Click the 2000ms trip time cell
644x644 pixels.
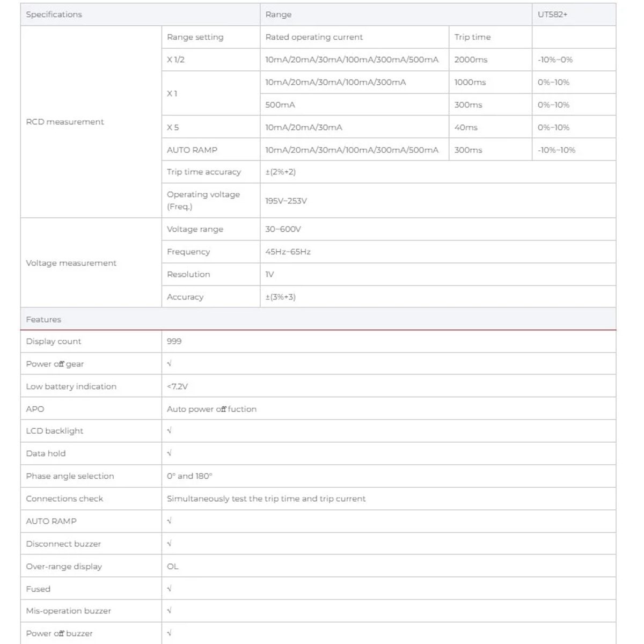(x=491, y=60)
